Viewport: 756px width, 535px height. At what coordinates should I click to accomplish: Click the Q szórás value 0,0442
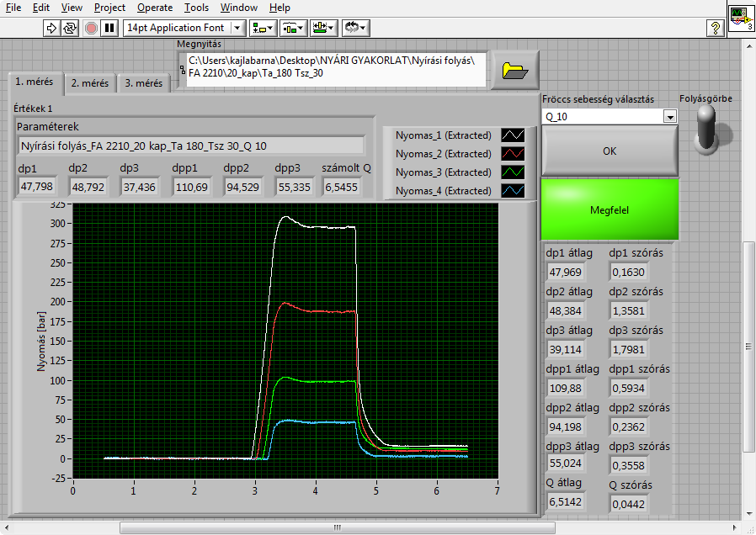click(628, 504)
